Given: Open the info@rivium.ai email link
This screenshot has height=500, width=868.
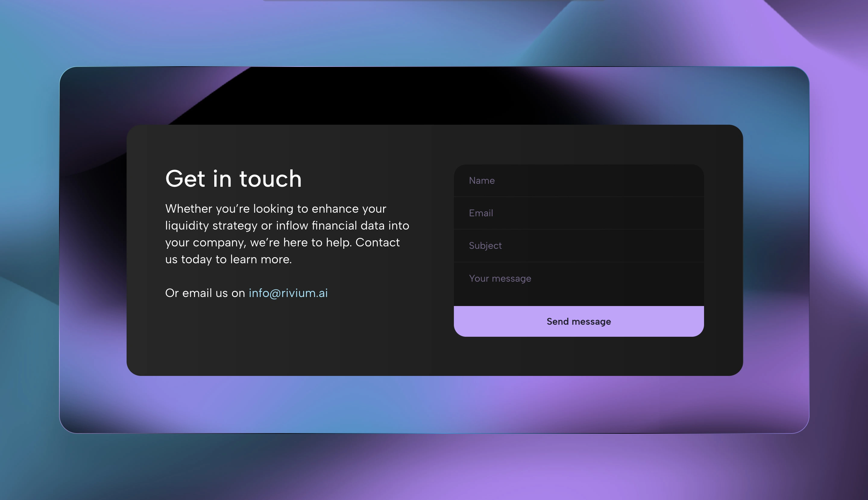Looking at the screenshot, I should point(288,293).
